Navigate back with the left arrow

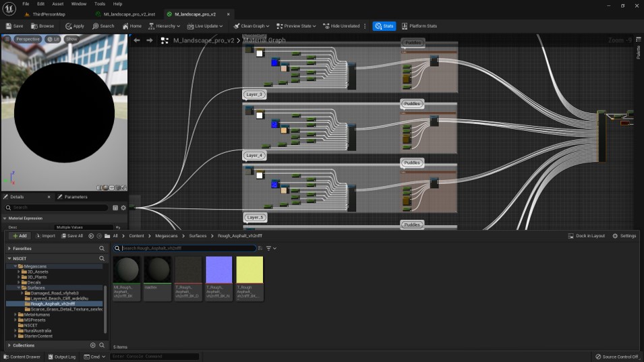(x=137, y=40)
